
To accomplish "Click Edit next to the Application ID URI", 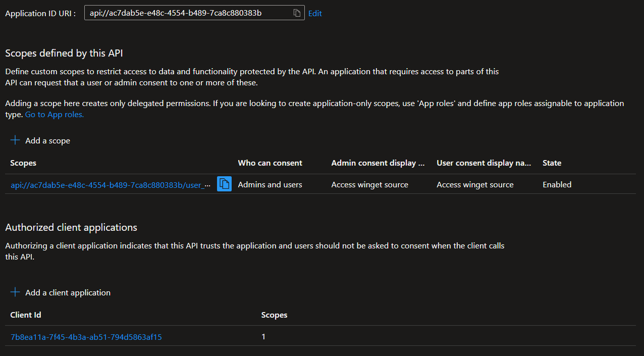I will click(315, 14).
